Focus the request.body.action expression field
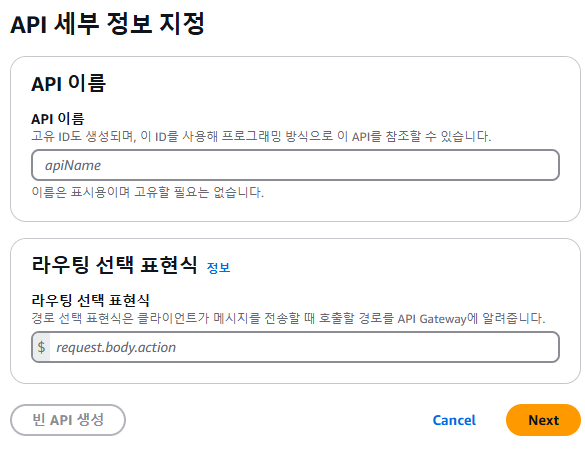The height and width of the screenshot is (466, 585). pyautogui.click(x=304, y=347)
